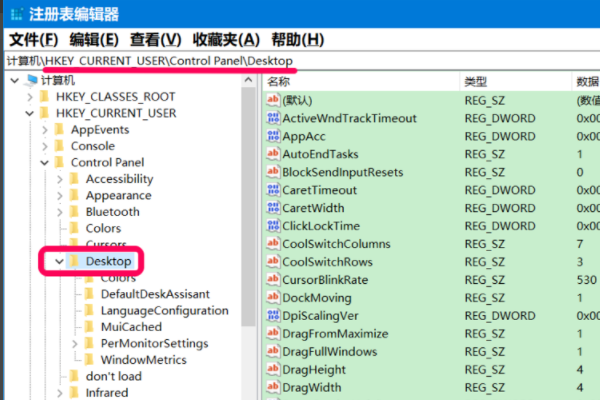Click the CoolSwitchRows string icon
Viewport: 600px width, 400px height.
point(273,262)
